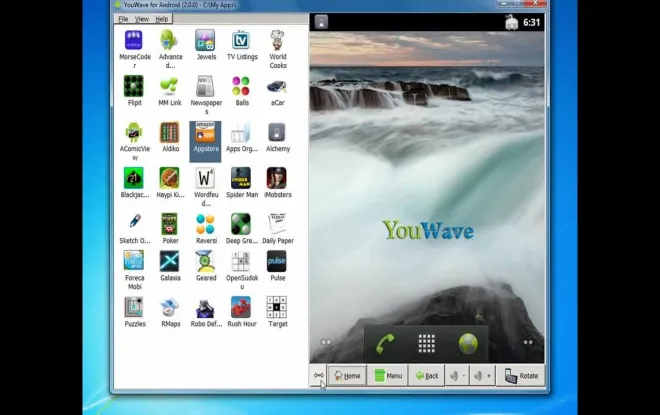
Task: Open the Rush Hour game icon
Action: point(241,307)
